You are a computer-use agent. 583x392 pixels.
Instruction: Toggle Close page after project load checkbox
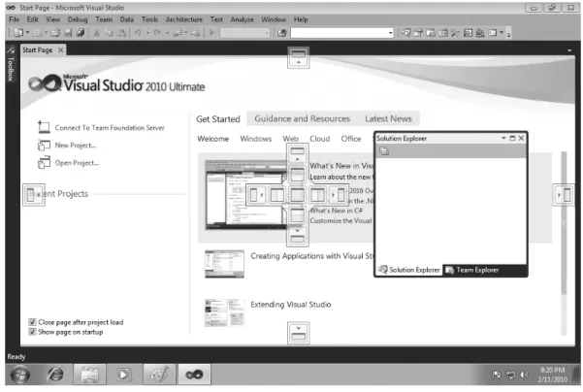[32, 322]
